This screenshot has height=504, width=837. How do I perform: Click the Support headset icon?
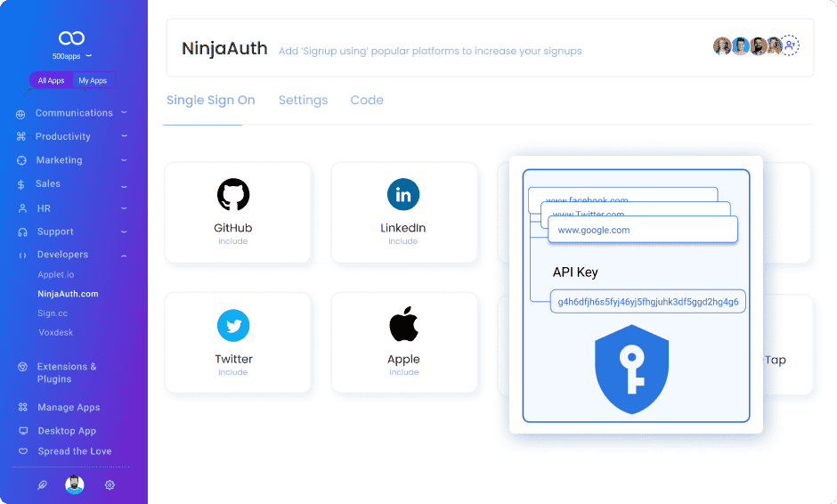22,232
